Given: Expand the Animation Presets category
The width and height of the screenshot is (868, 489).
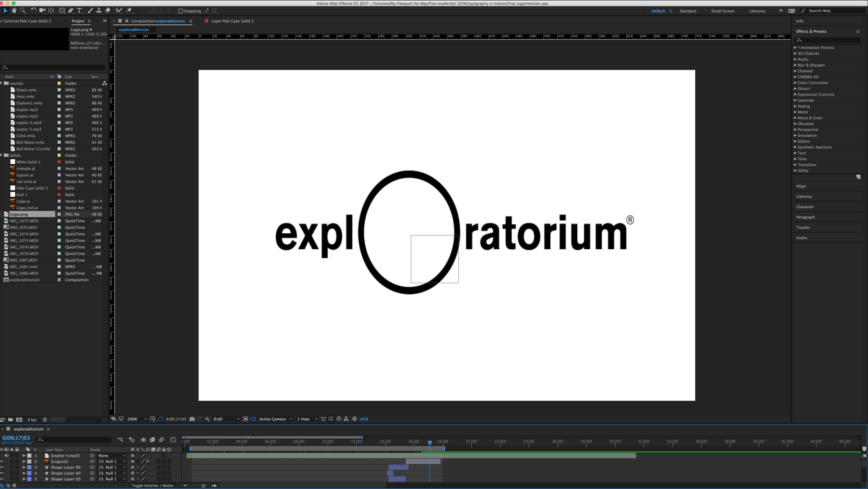Looking at the screenshot, I should 795,48.
